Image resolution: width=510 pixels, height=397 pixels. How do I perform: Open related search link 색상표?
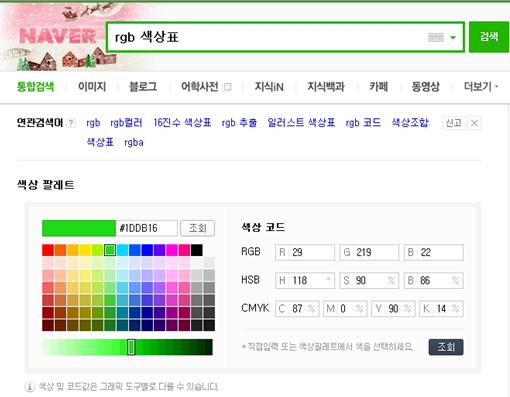click(100, 142)
